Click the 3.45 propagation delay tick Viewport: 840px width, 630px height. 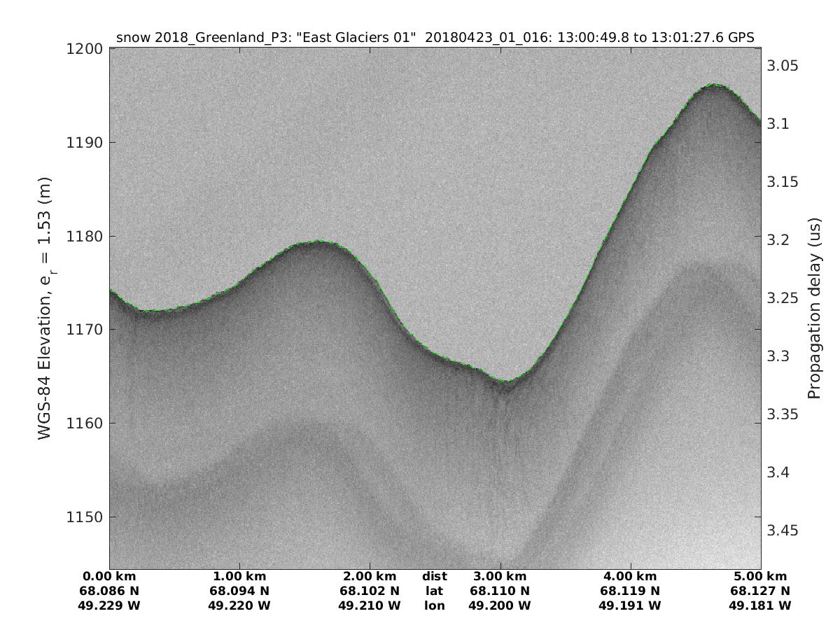pos(783,531)
